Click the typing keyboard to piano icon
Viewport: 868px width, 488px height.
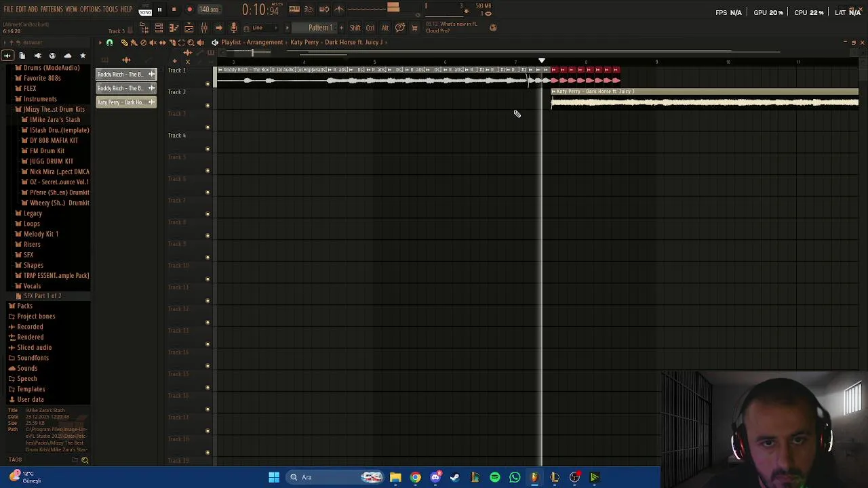pos(294,9)
